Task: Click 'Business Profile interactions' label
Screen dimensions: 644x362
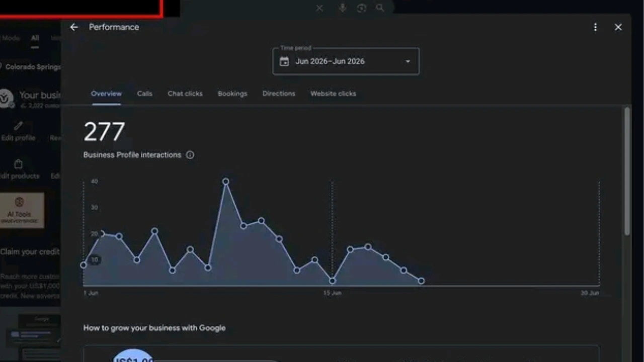Action: pyautogui.click(x=132, y=155)
